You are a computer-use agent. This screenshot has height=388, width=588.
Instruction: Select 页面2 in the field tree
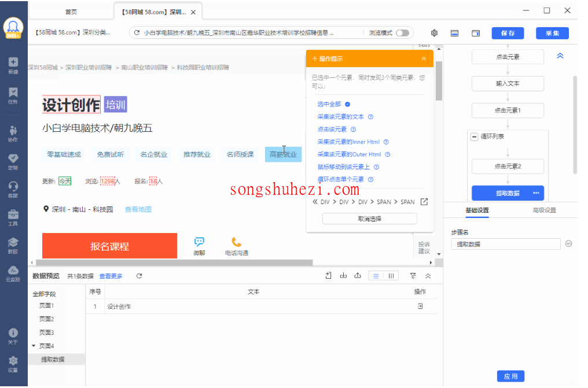[46, 319]
